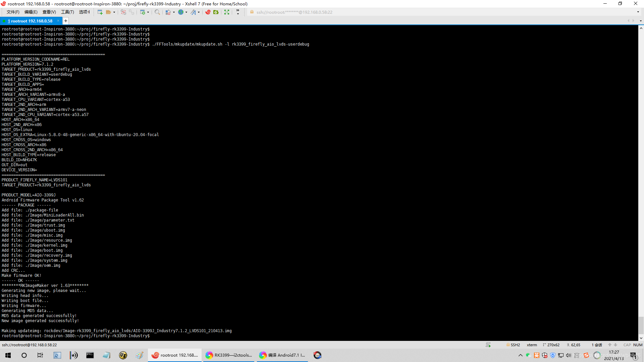Switch to RK3399 i2ctools browser taskbar window

(x=229, y=355)
